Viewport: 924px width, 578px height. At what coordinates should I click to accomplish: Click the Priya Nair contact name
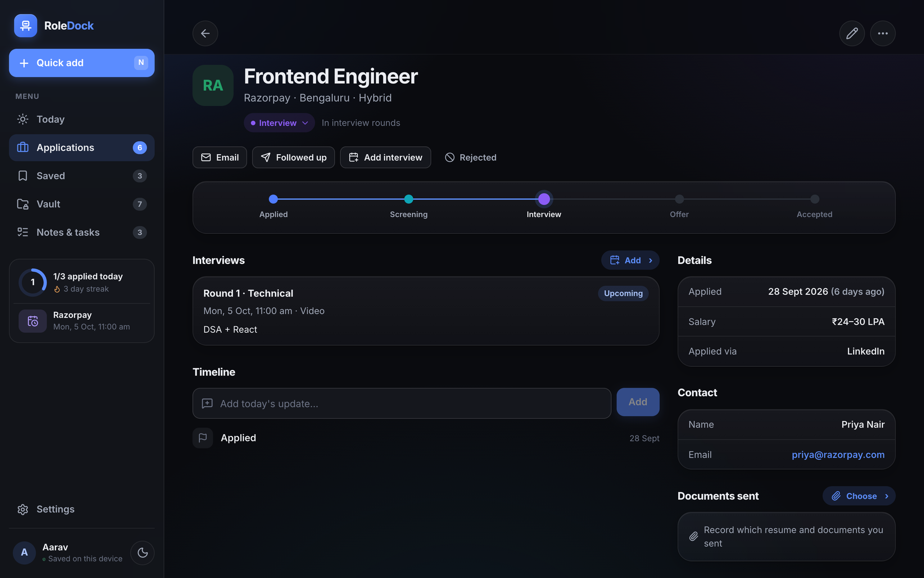pos(863,424)
